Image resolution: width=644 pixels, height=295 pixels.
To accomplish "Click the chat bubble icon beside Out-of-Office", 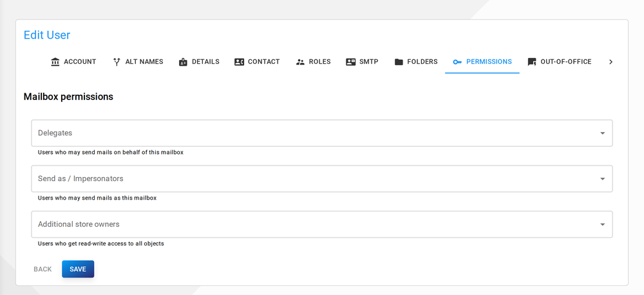I will tap(532, 62).
